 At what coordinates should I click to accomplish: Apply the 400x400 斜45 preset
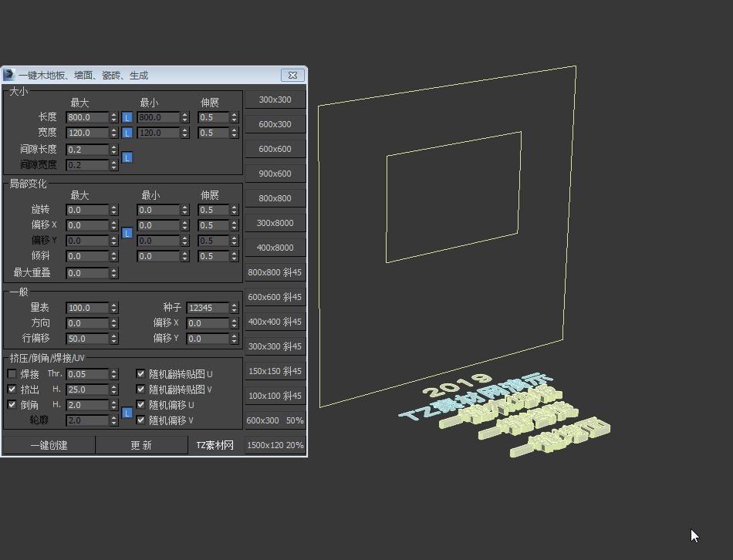[275, 322]
